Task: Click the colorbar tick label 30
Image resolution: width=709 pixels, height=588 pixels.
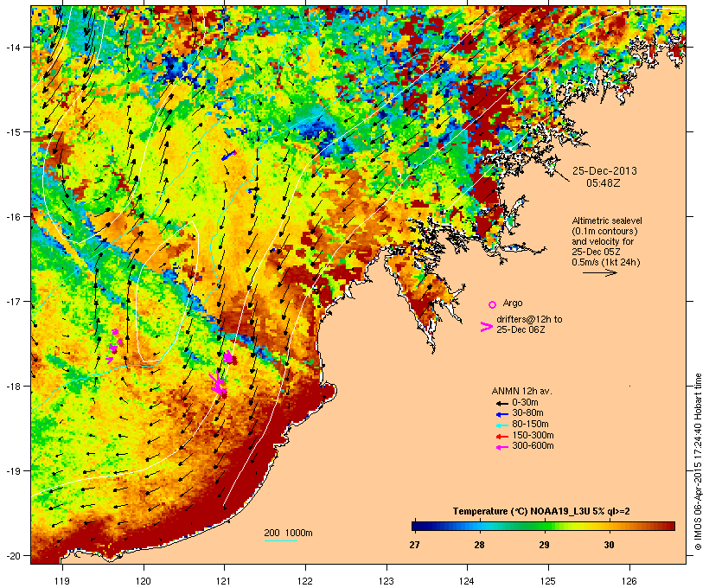Action: pos(609,545)
